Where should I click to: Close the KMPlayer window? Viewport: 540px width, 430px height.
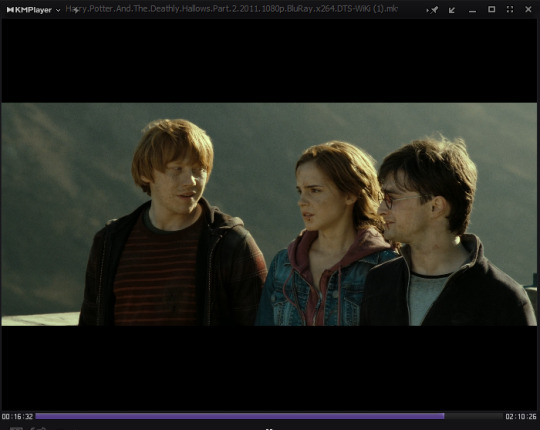pos(528,10)
